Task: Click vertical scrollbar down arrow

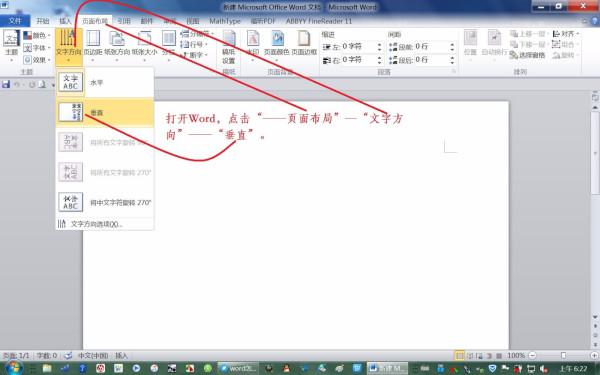Action: click(595, 317)
